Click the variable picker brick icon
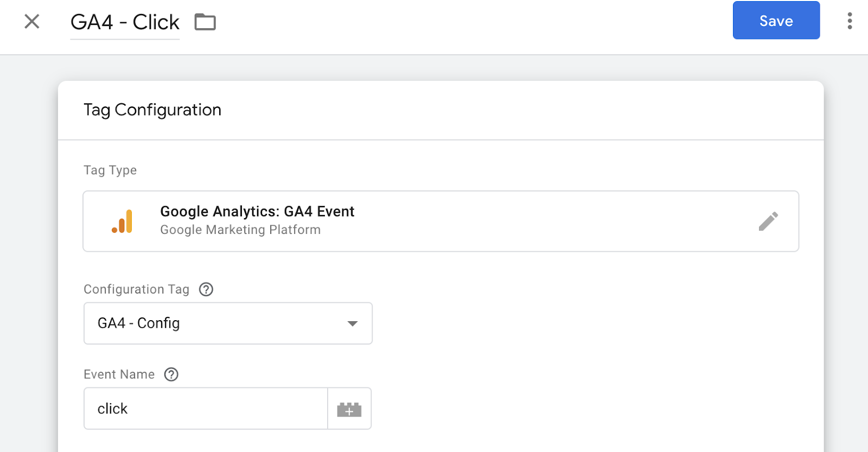The width and height of the screenshot is (868, 452). pos(349,409)
